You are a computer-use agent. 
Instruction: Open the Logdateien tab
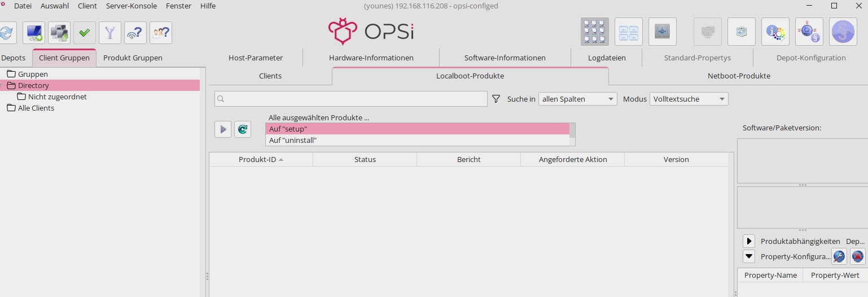pyautogui.click(x=607, y=58)
